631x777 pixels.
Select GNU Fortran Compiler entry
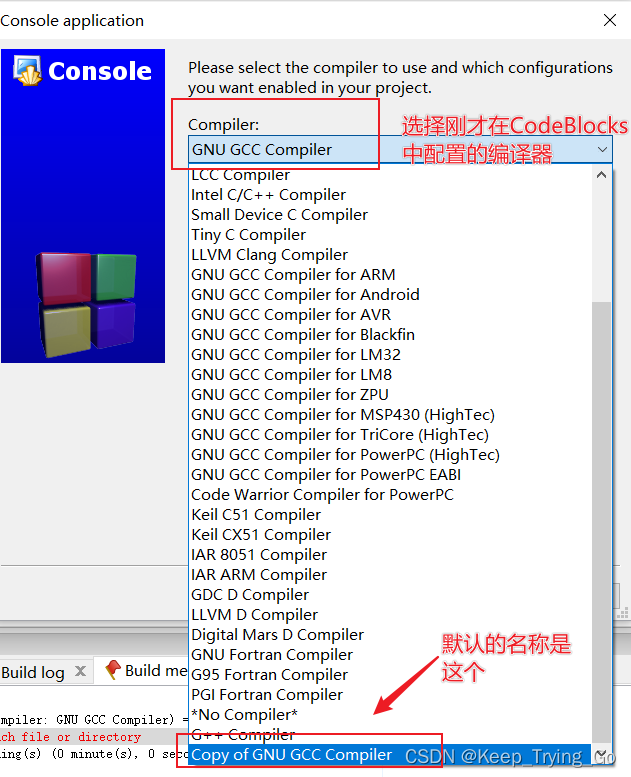[272, 655]
